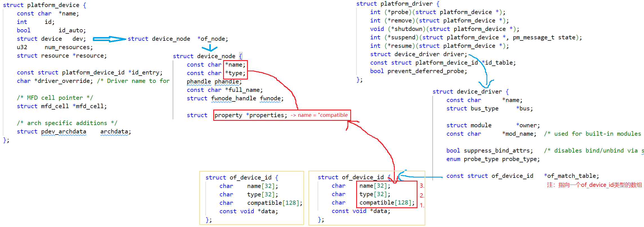Click the 'MFD cell pointer' comment
644x227 pixels.
pos(55,98)
